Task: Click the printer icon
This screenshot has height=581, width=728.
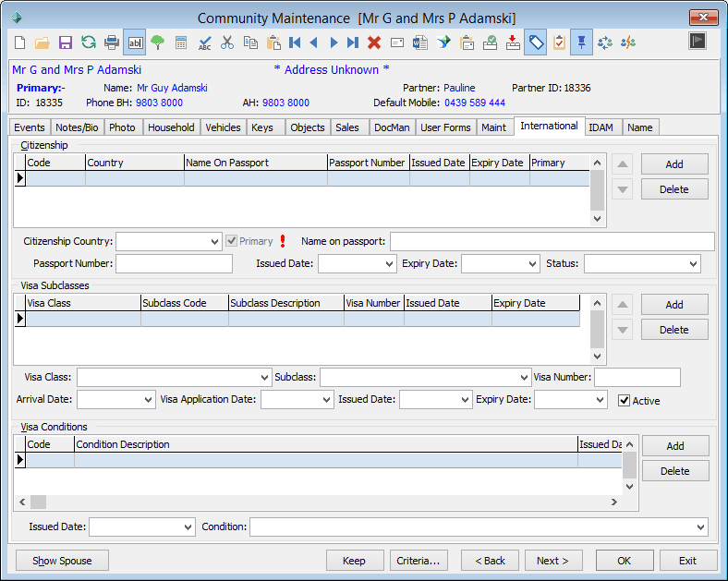Action: pyautogui.click(x=112, y=42)
